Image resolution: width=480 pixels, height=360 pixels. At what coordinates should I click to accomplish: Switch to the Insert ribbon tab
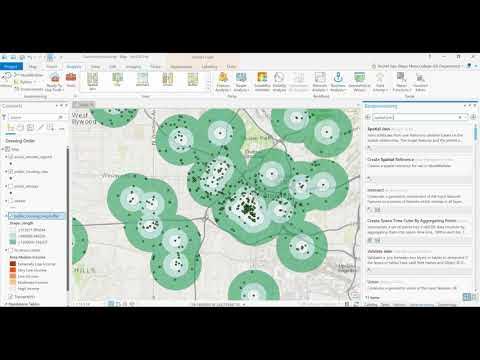[52, 66]
